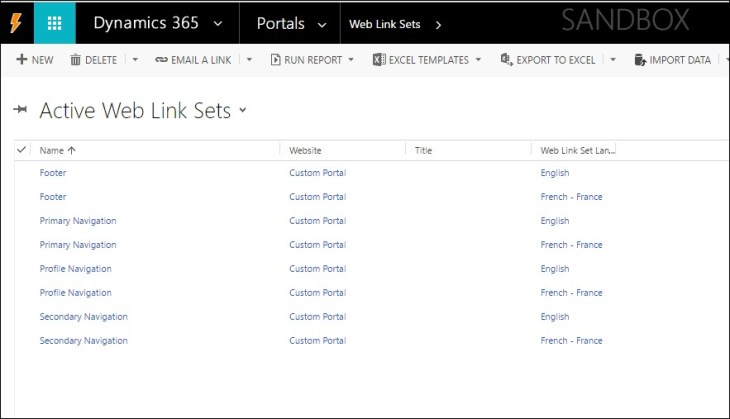
Task: Click the Export to Excel icon
Action: click(x=506, y=60)
